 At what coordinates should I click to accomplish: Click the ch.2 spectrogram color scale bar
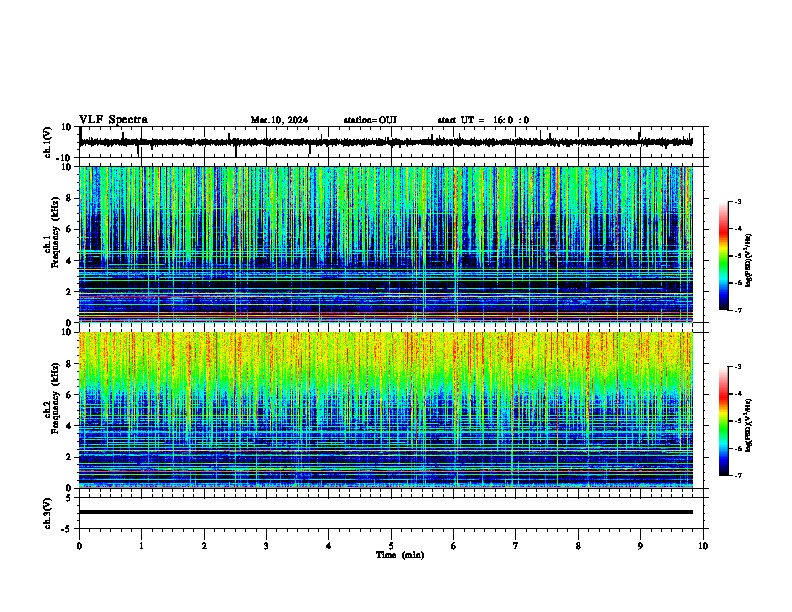[724, 421]
